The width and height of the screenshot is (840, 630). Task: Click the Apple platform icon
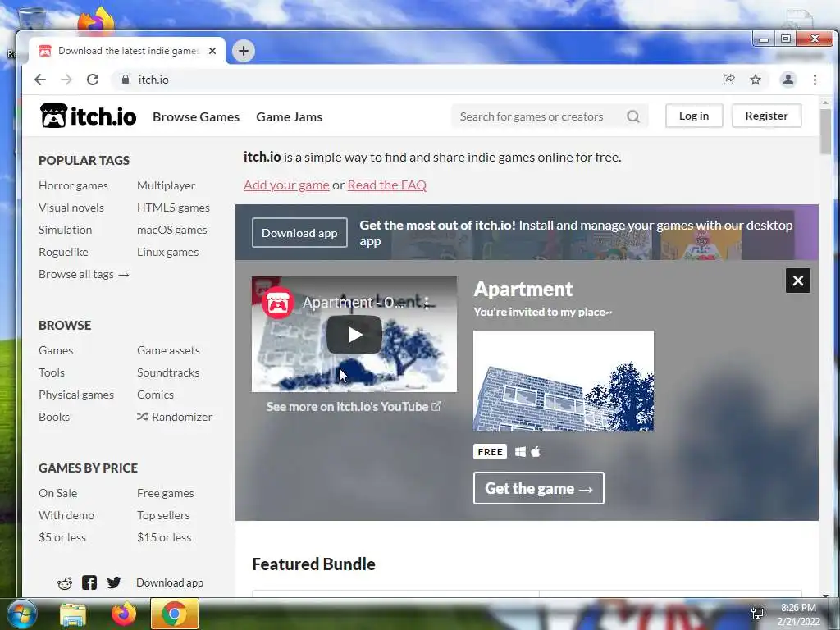[x=535, y=452]
